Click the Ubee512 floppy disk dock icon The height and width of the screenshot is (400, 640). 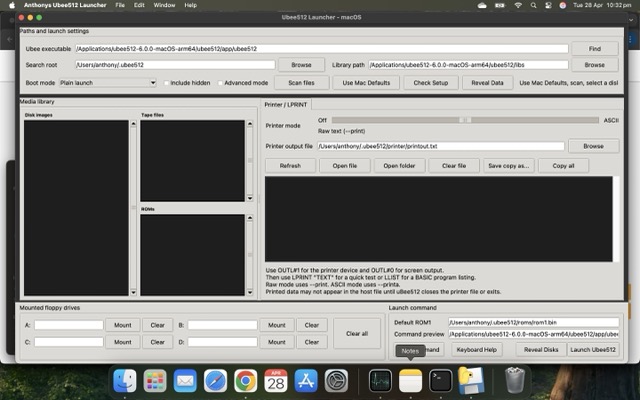(x=471, y=381)
